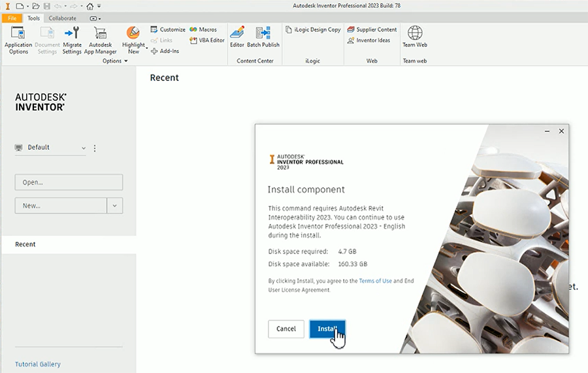This screenshot has width=588, height=373.
Task: Open the New document dropdown in quick access toolbar
Action: coord(27,6)
